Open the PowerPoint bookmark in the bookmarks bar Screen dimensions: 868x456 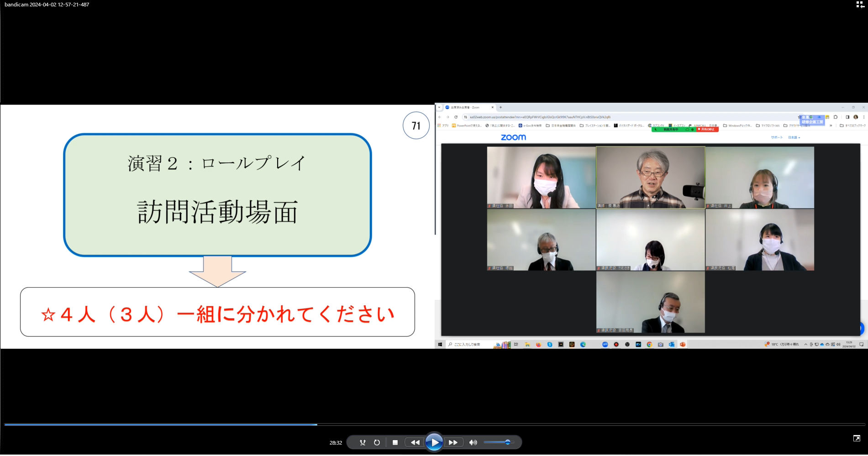(467, 126)
